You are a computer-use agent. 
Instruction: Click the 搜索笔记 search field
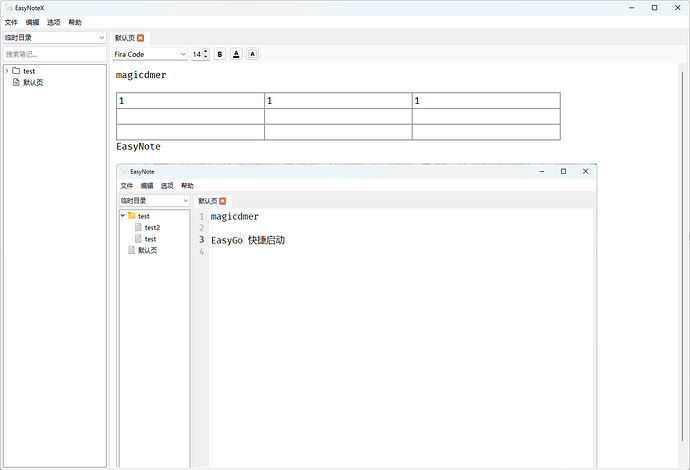tap(55, 54)
